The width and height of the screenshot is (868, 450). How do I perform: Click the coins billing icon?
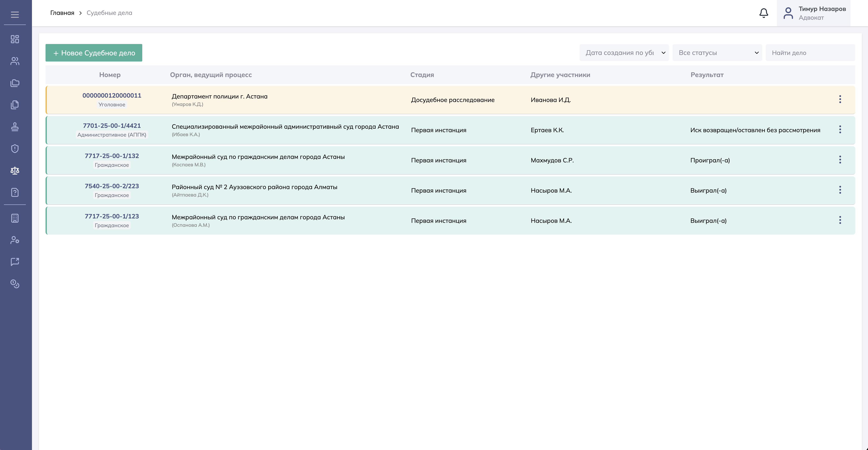15,284
